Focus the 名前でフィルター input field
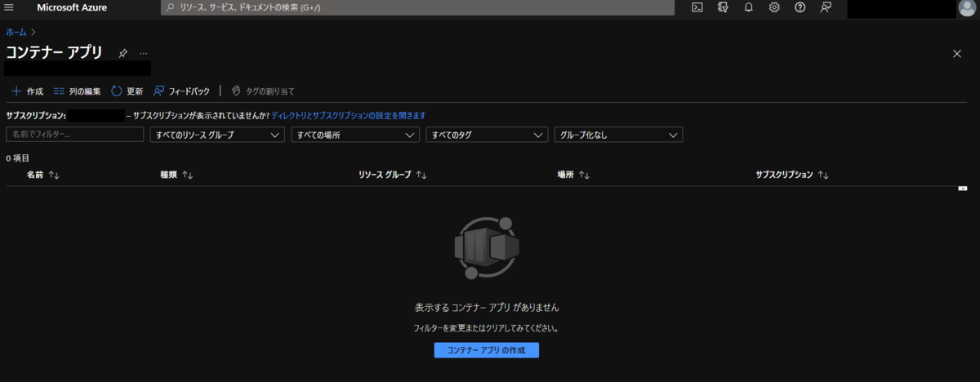 tap(75, 135)
